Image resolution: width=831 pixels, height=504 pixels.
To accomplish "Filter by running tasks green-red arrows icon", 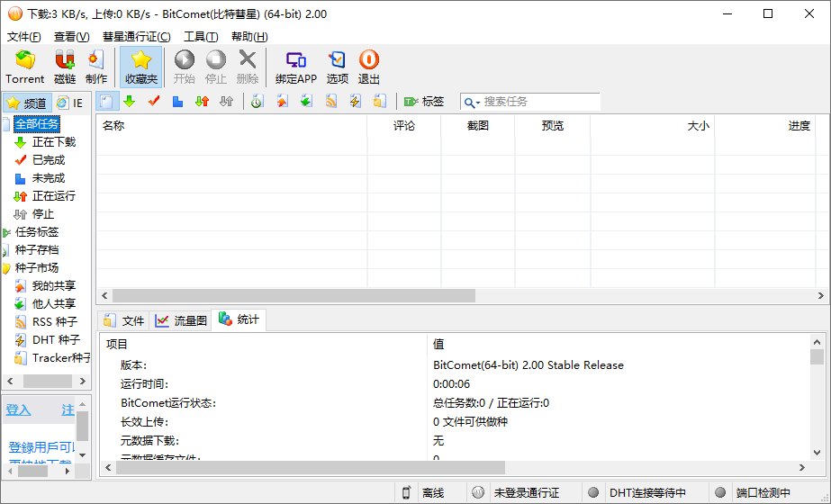I will 202,101.
